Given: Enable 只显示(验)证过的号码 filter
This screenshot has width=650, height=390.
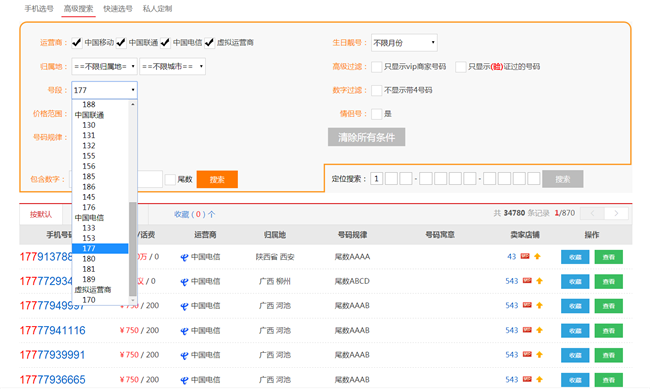Looking at the screenshot, I should 461,67.
